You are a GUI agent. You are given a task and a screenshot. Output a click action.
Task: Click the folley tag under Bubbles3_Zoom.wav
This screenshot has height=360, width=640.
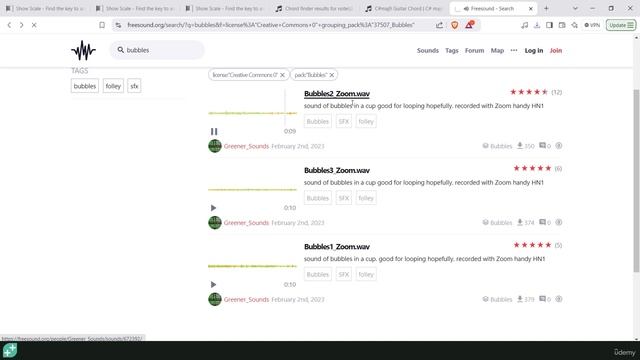point(366,198)
